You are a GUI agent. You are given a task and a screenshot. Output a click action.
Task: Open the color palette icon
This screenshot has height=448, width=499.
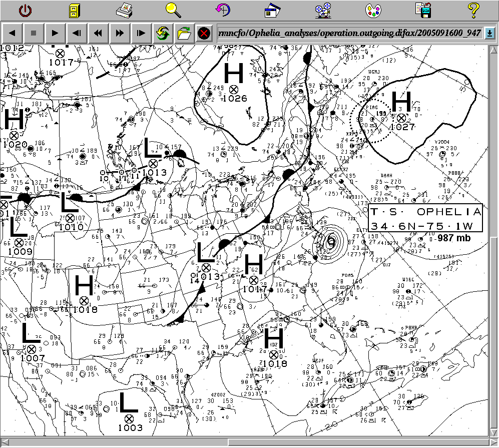point(373,10)
